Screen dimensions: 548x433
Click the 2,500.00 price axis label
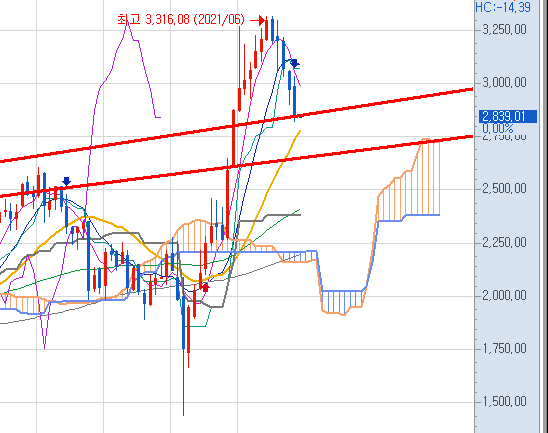[x=504, y=189]
